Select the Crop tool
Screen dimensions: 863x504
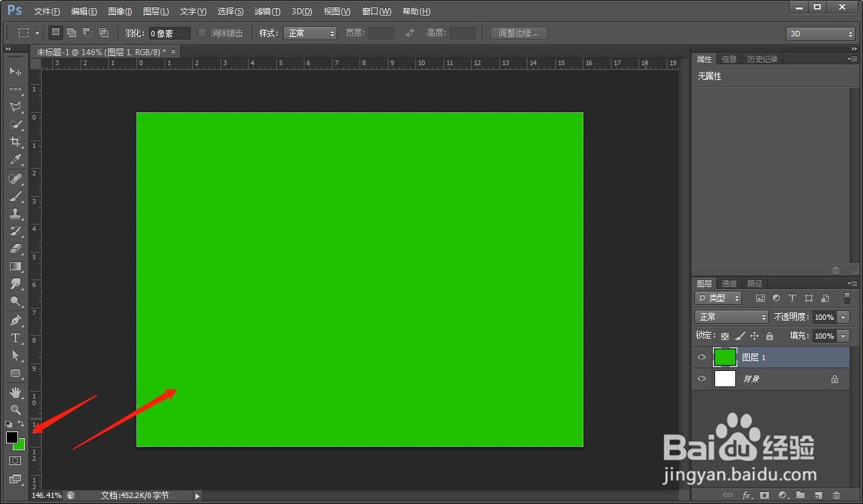[x=15, y=142]
